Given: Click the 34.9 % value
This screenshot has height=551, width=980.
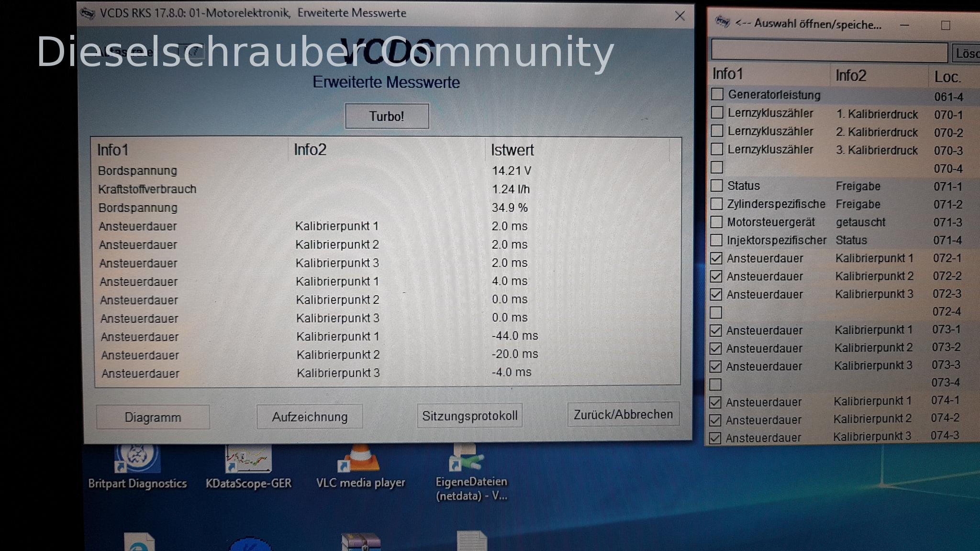Looking at the screenshot, I should [x=510, y=208].
